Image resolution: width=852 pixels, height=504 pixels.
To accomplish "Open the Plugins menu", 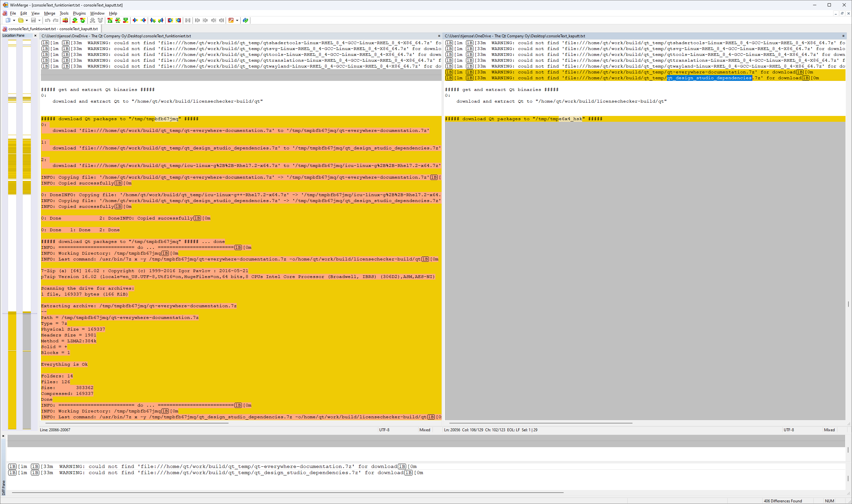I will coord(79,13).
